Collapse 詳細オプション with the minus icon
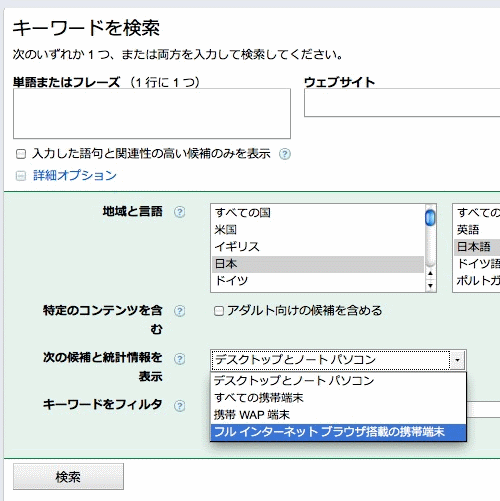 pyautogui.click(x=21, y=176)
